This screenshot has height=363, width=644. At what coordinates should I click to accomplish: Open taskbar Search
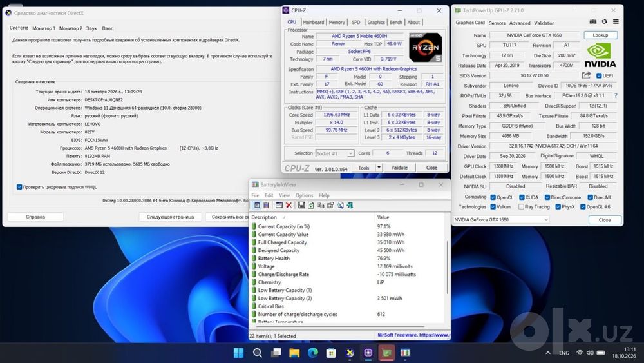(258, 353)
